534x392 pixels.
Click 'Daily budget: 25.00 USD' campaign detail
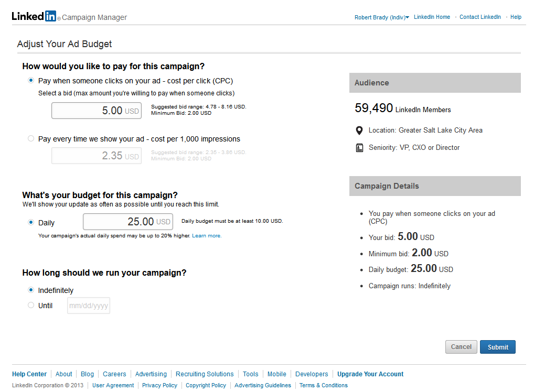coord(411,268)
